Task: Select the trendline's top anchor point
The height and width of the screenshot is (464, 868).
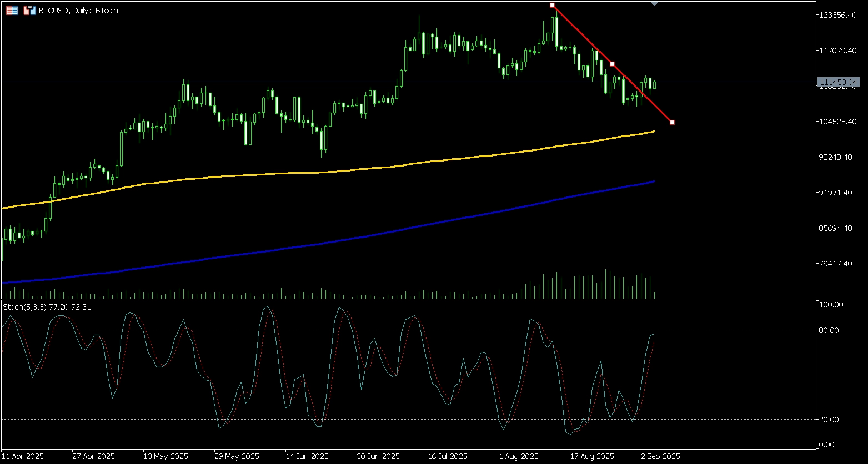Action: click(552, 5)
